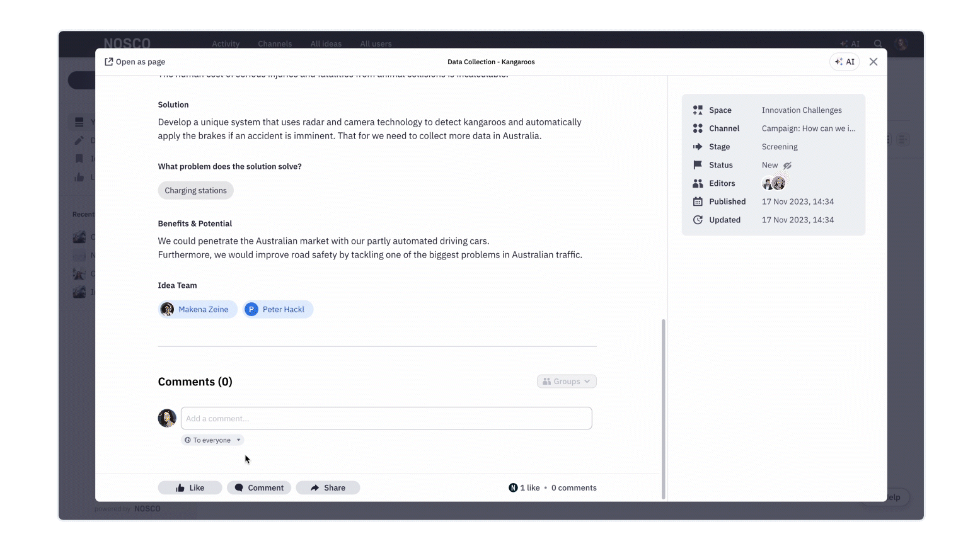View who liked via 1 like
The image size is (980, 551).
530,488
